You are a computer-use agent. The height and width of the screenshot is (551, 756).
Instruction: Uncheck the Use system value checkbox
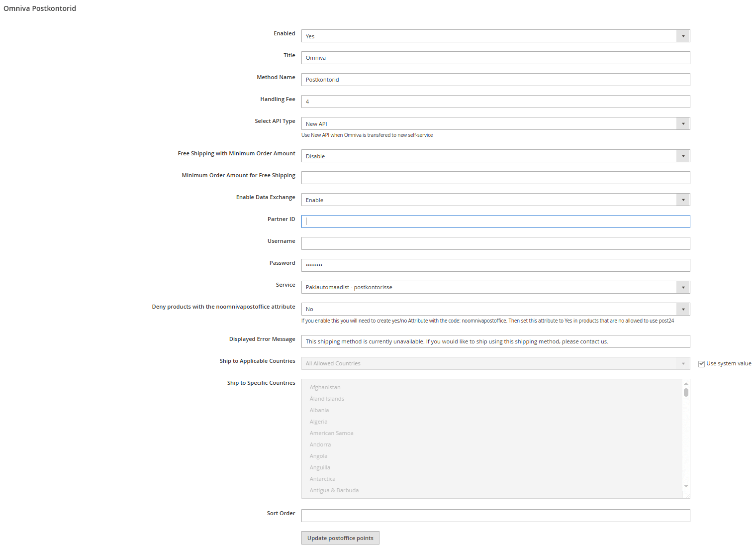pos(701,364)
